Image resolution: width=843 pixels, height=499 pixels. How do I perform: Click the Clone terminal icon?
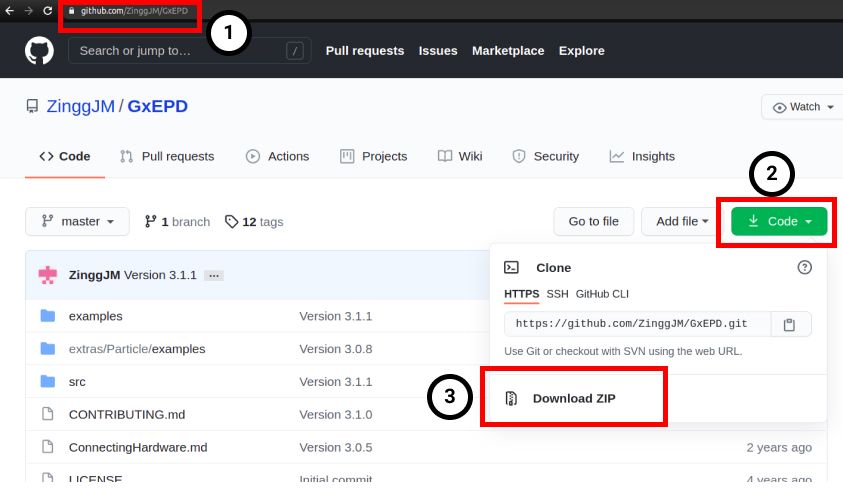click(511, 267)
